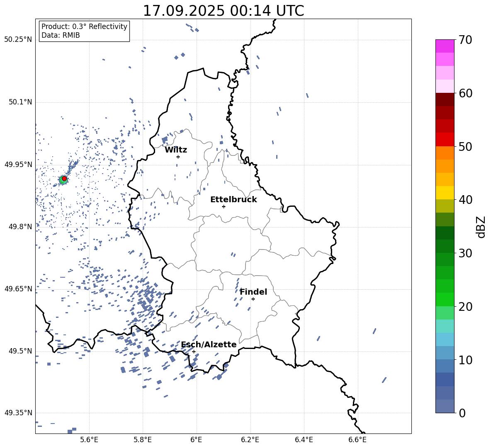
Task: Click the Data: RMIB label
Action: [x=61, y=35]
